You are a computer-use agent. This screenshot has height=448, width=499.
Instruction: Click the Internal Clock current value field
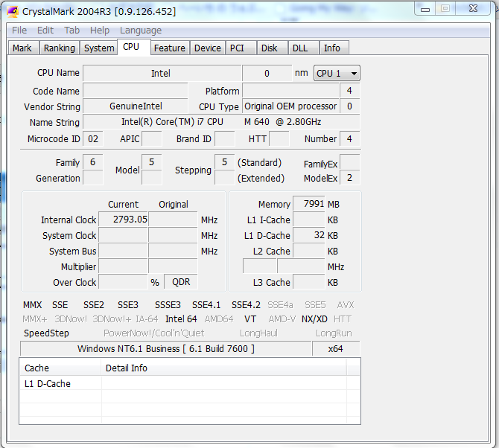point(123,220)
